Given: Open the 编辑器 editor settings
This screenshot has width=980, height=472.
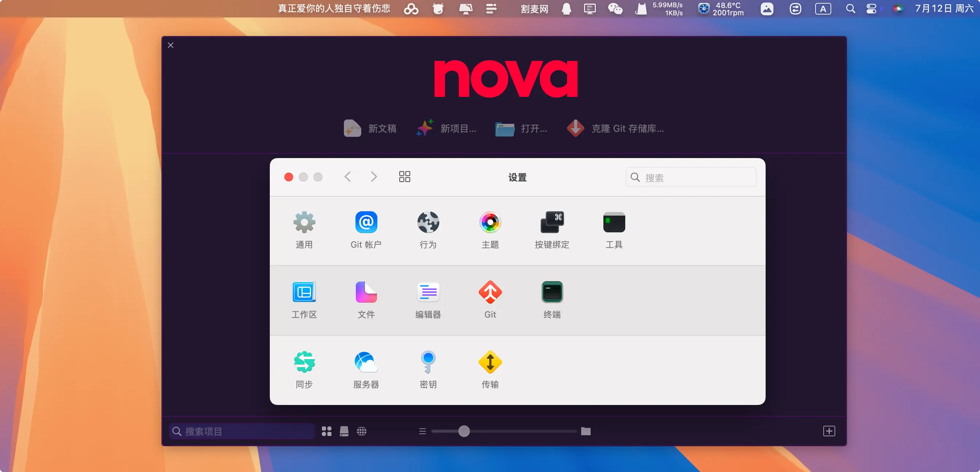Looking at the screenshot, I should tap(428, 292).
